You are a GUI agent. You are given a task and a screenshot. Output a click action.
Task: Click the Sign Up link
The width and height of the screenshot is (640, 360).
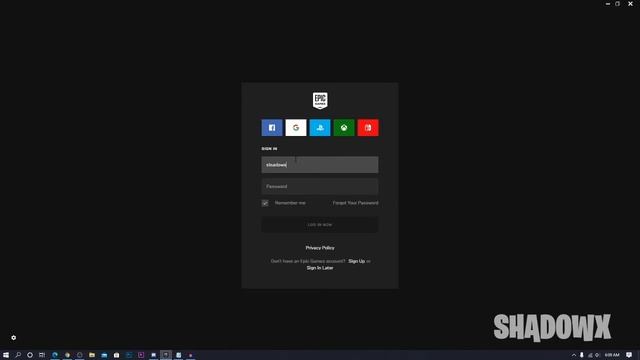[356, 261]
